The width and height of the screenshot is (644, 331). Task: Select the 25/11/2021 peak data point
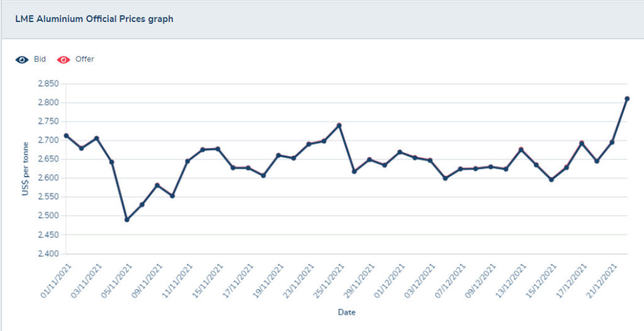point(339,125)
